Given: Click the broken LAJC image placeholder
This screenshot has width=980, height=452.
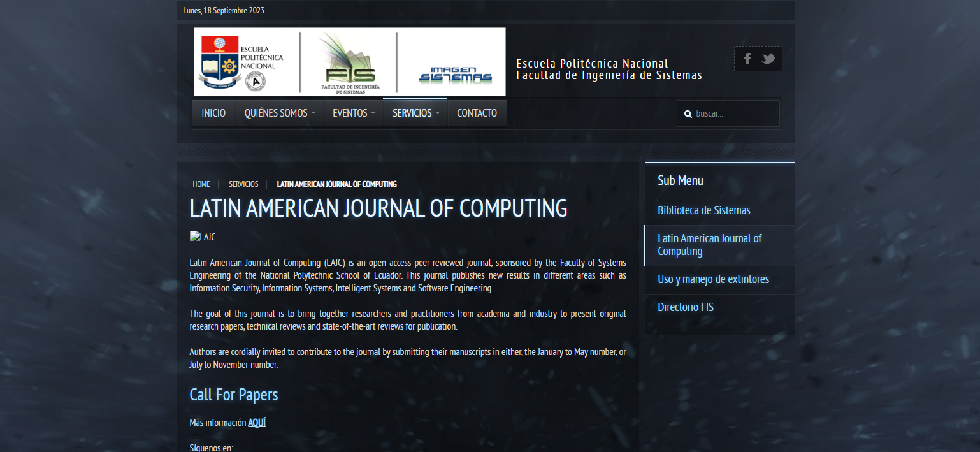Looking at the screenshot, I should pyautogui.click(x=203, y=237).
